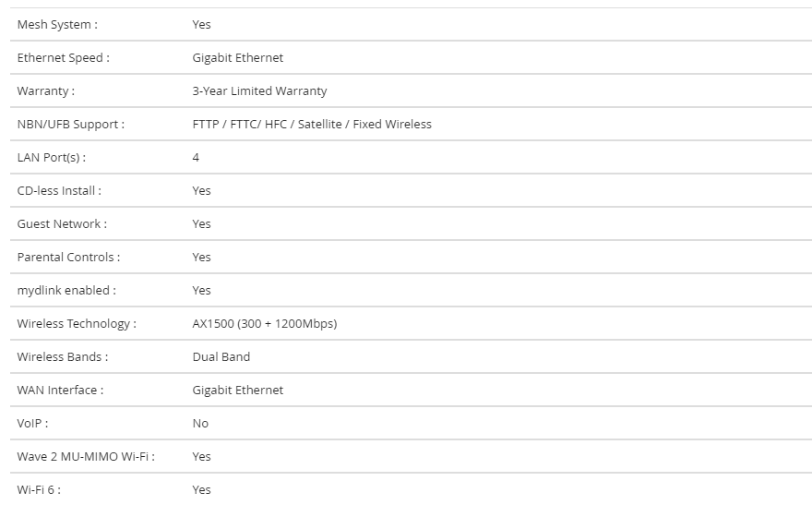Select the "Gigabit Ethernet" value beside Ethernet Speed
The image size is (812, 517).
coord(237,58)
